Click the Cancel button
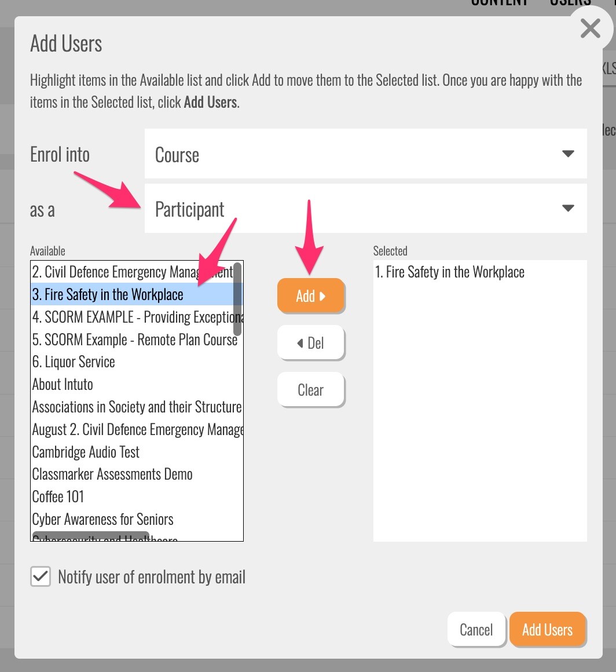 [x=476, y=630]
